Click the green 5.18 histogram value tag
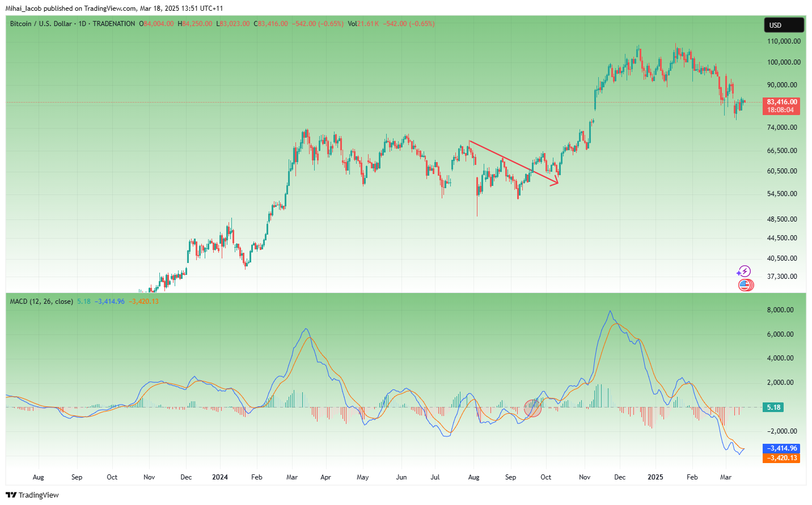 [x=773, y=408]
